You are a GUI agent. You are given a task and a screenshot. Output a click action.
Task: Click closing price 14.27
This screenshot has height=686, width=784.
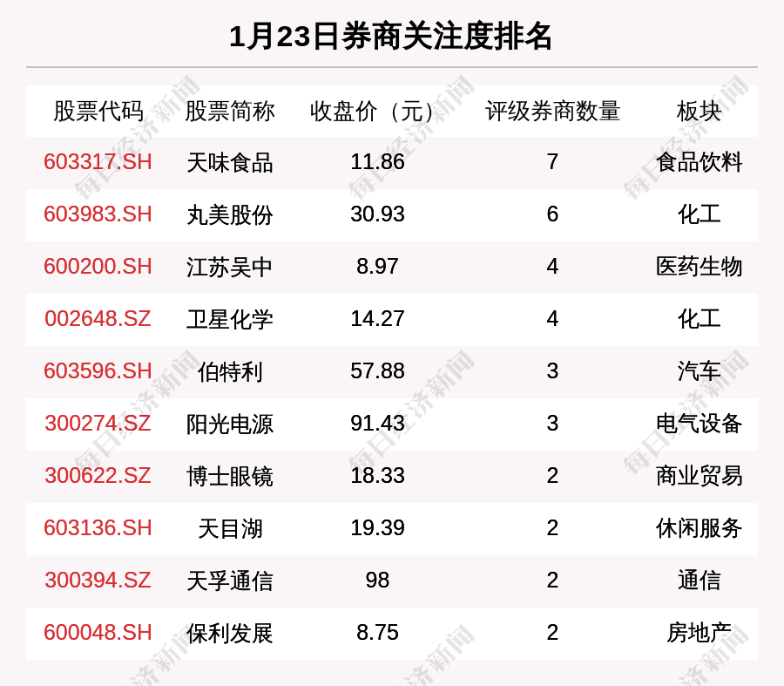click(377, 319)
